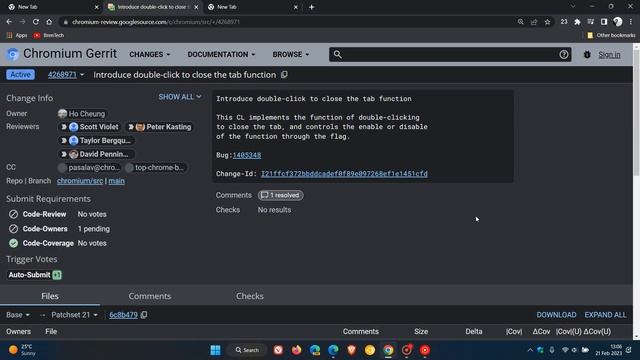Click the Sign in link
Viewport: 640px width, 360px height.
click(x=609, y=54)
